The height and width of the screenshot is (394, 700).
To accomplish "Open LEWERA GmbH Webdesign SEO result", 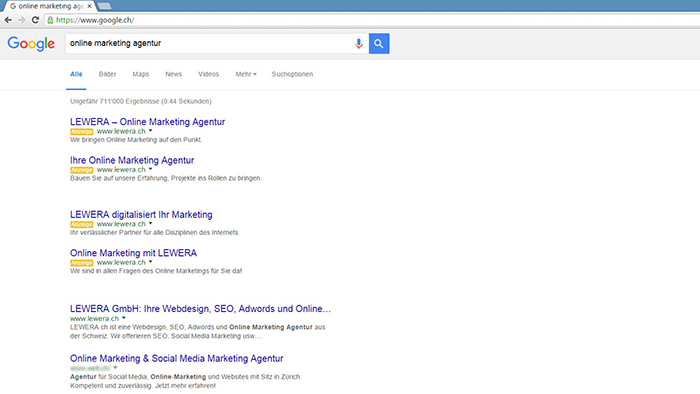I will pos(200,309).
